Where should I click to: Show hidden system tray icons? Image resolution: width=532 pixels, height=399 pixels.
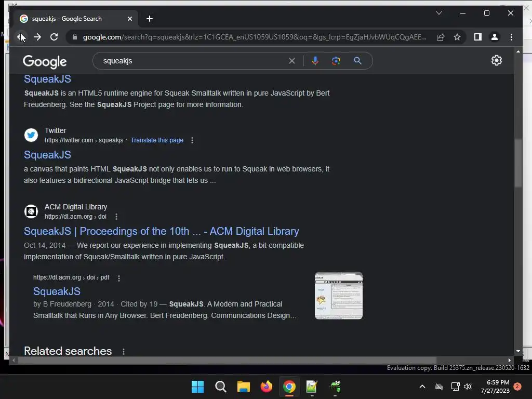point(422,387)
